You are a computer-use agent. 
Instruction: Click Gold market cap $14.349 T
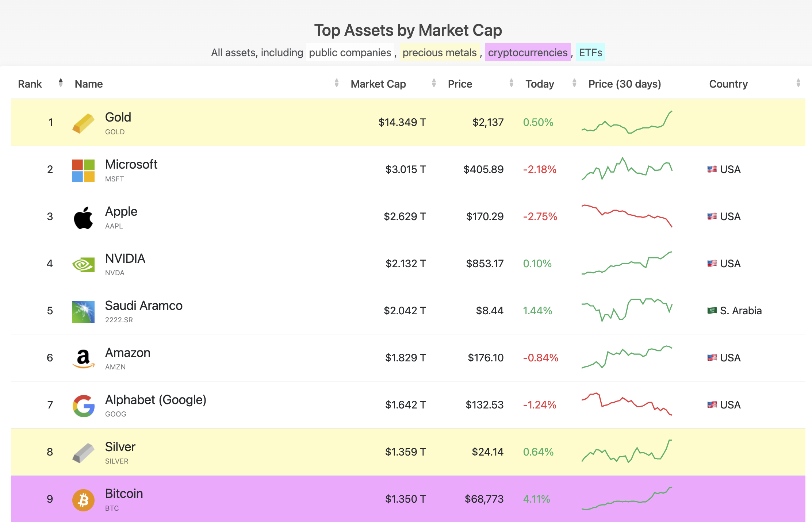[x=402, y=122]
